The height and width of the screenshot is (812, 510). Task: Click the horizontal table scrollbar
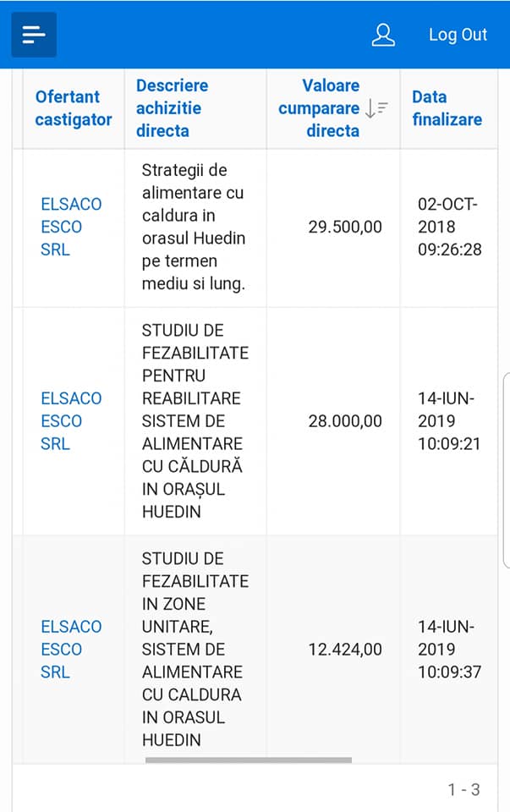249,760
